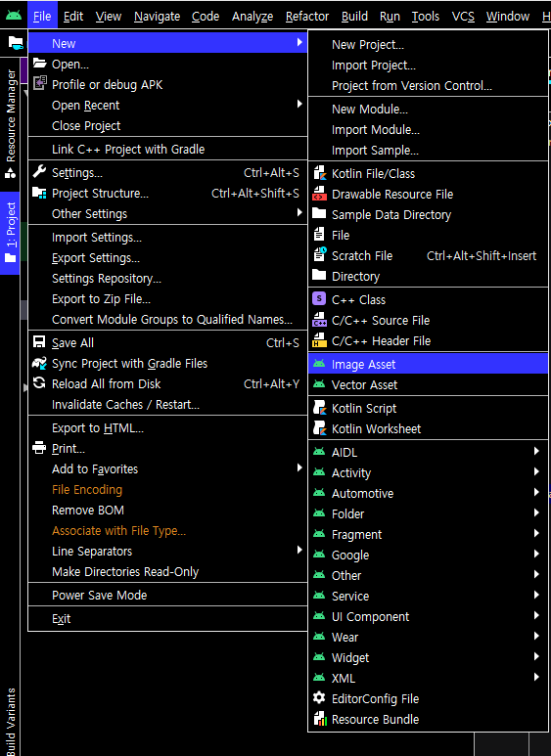551x756 pixels.
Task: Click the Open folder icon
Action: [x=39, y=64]
